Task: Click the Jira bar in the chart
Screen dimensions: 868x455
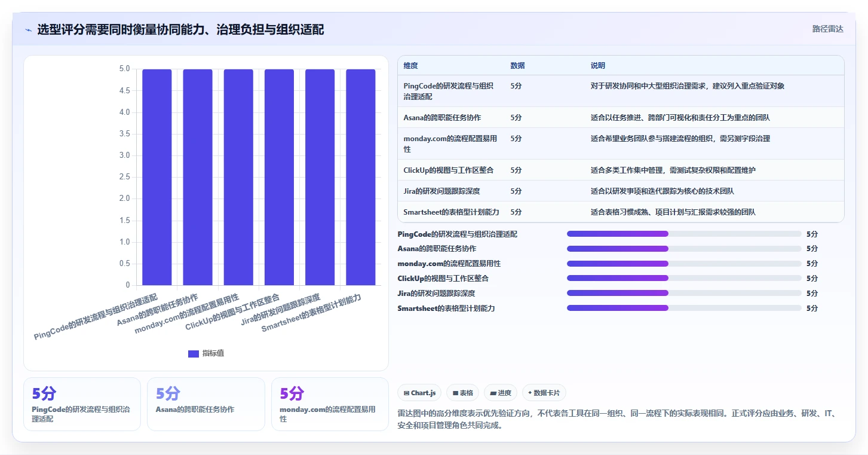Action: [320, 177]
